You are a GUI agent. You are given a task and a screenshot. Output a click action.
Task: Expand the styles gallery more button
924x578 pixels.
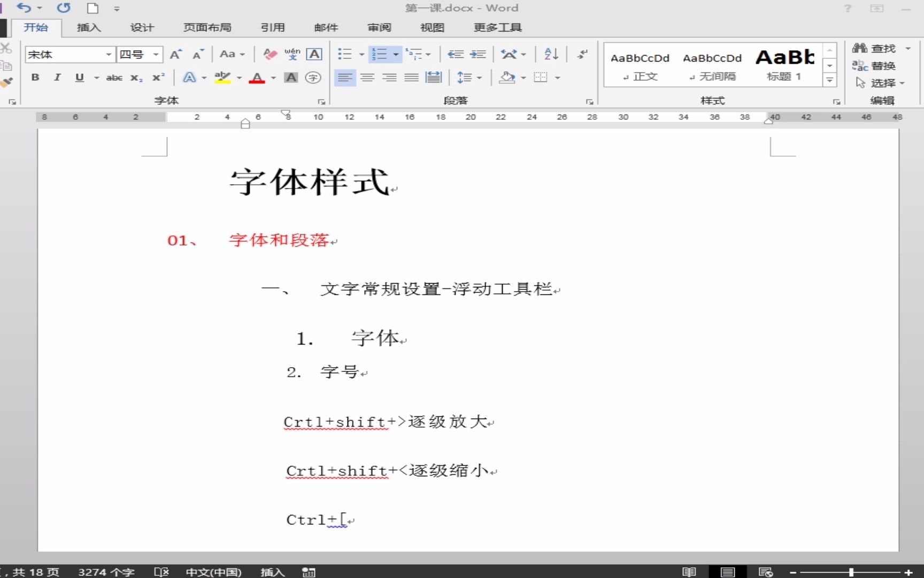(829, 80)
